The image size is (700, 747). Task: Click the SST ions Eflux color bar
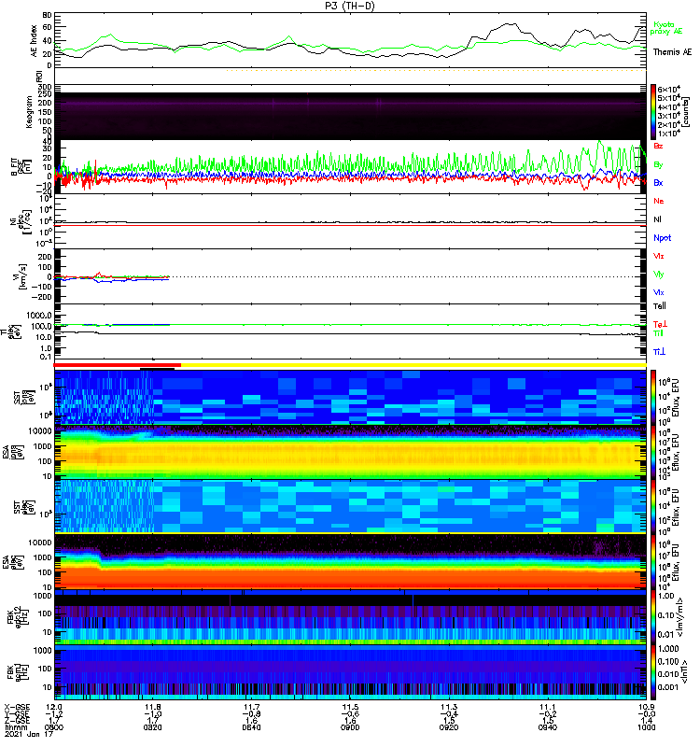(653, 397)
